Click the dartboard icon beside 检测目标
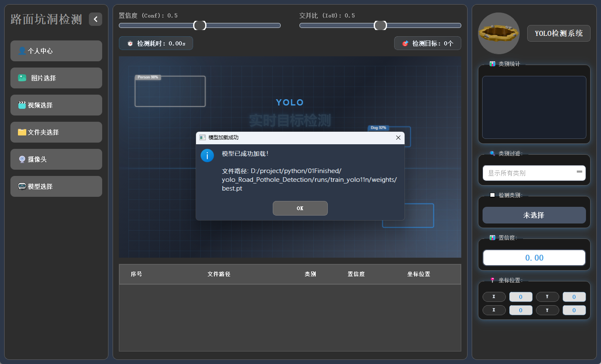 click(405, 43)
